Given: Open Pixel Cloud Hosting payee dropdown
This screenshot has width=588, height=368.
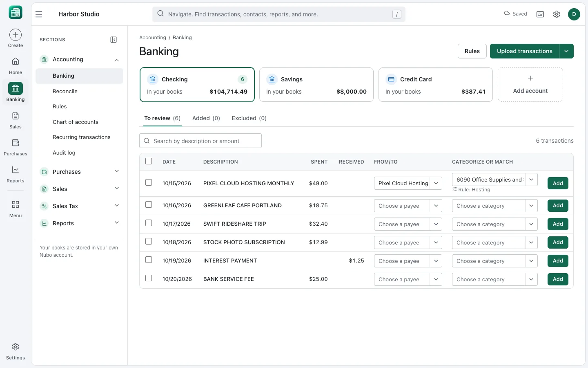Looking at the screenshot, I should pyautogui.click(x=436, y=183).
